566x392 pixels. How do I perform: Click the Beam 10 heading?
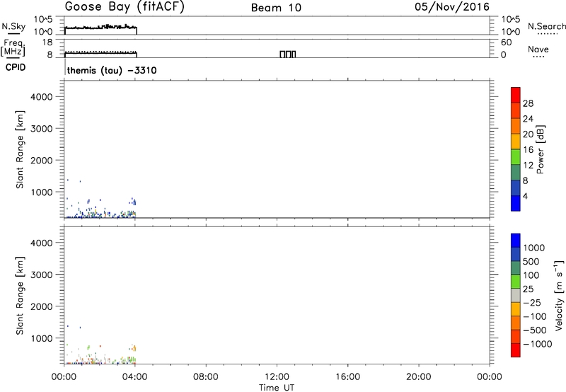276,8
